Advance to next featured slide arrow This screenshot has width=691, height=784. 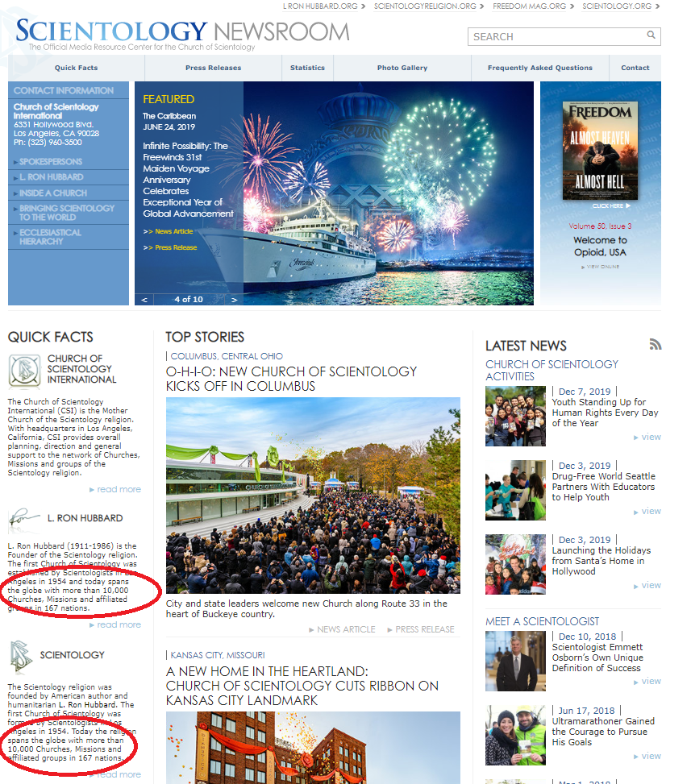click(234, 300)
